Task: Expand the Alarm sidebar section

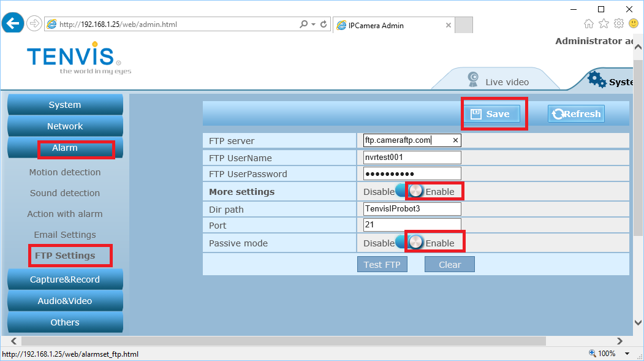Action: click(65, 148)
